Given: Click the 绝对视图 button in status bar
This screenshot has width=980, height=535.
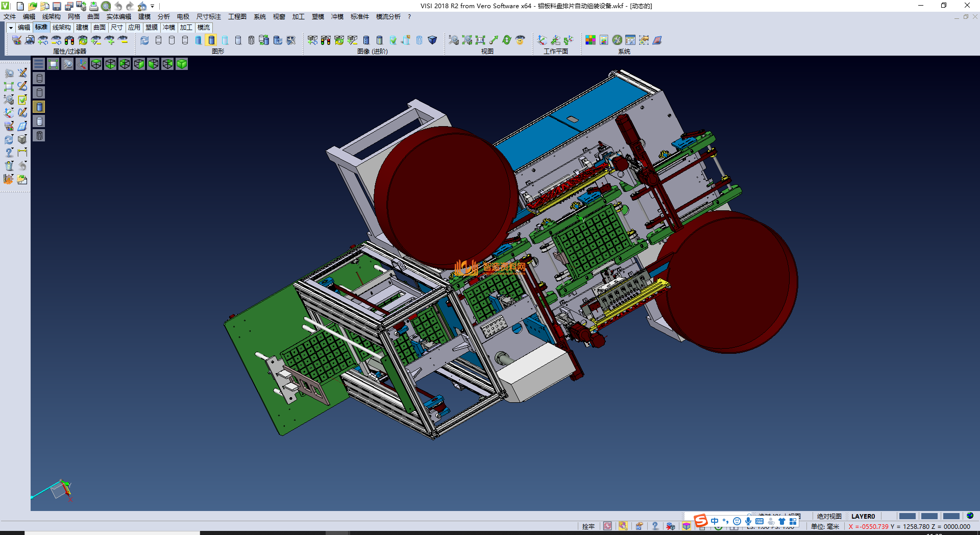Looking at the screenshot, I should click(x=829, y=516).
